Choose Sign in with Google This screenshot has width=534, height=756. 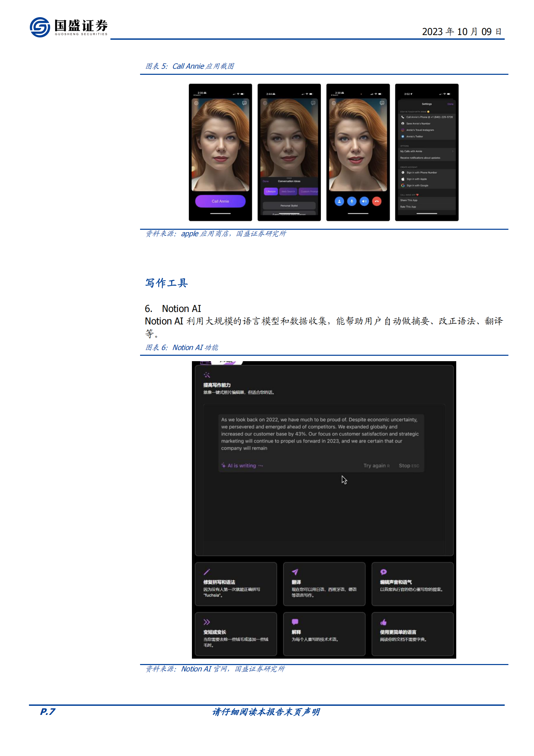[x=417, y=186]
